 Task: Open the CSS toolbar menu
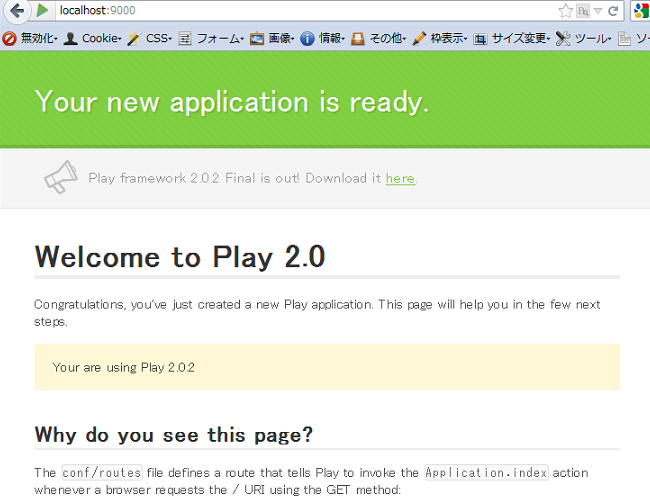(159, 39)
